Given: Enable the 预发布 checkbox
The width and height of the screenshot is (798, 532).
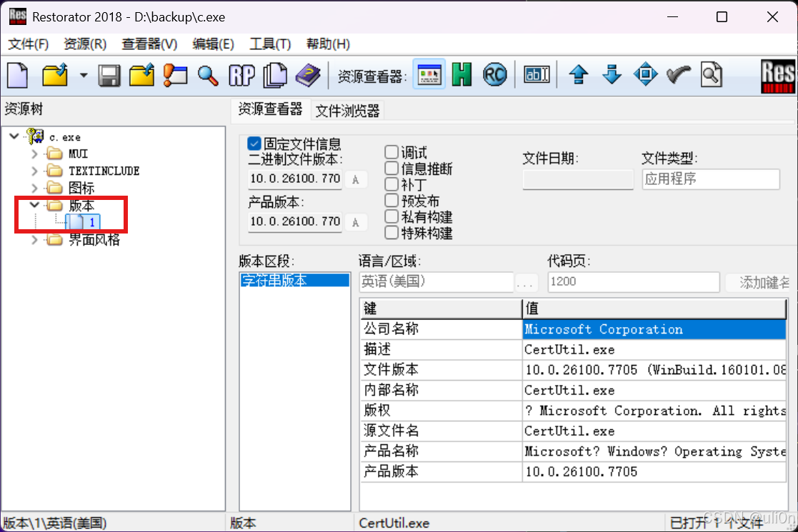Looking at the screenshot, I should 391,201.
